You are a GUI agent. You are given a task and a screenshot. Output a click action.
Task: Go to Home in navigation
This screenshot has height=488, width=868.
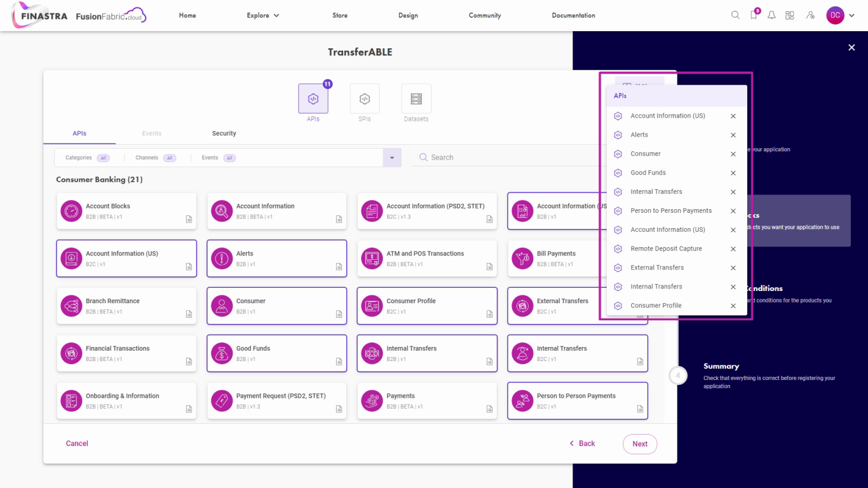[x=187, y=15]
